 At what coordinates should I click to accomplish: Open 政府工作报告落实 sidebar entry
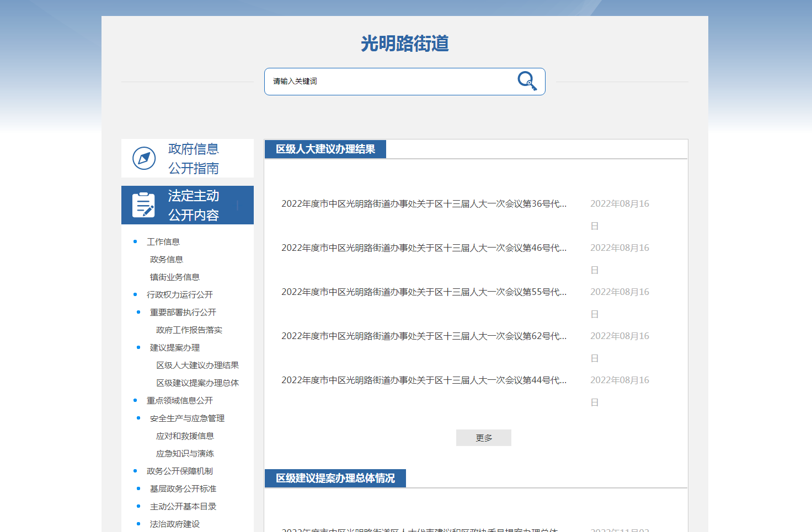coord(189,330)
